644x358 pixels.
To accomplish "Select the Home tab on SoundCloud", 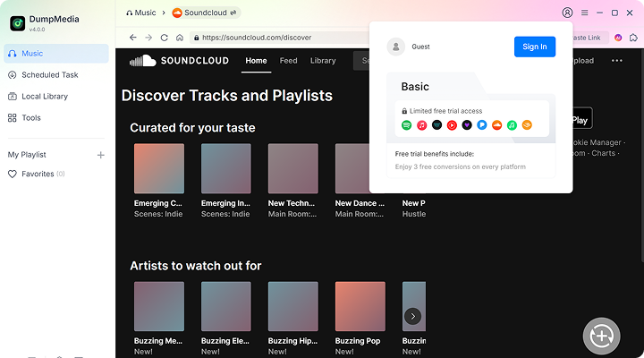I will pyautogui.click(x=257, y=61).
